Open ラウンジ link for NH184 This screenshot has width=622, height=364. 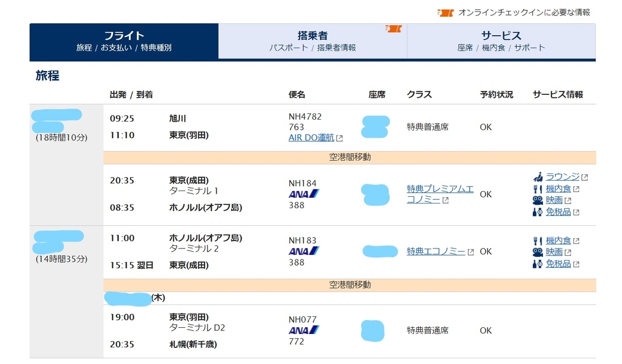click(x=562, y=177)
